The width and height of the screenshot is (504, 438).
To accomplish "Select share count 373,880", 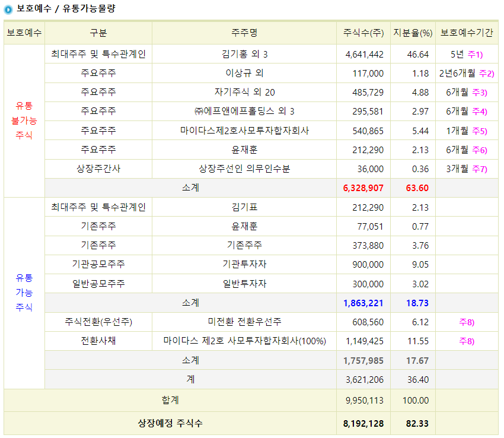I will point(368,245).
